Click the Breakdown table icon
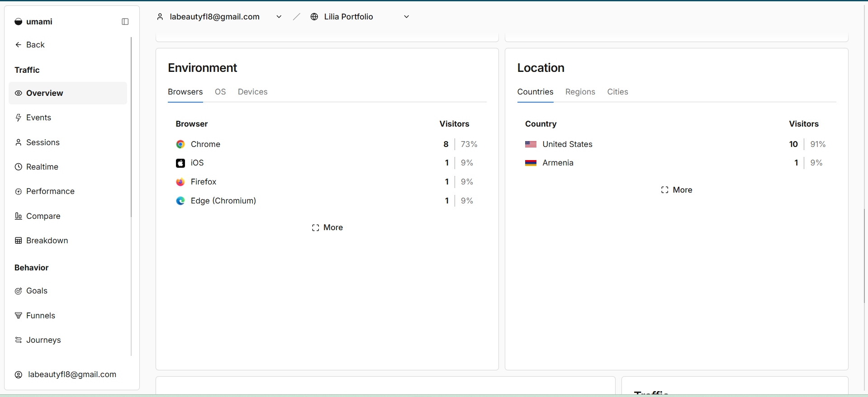This screenshot has width=868, height=397. tap(18, 241)
